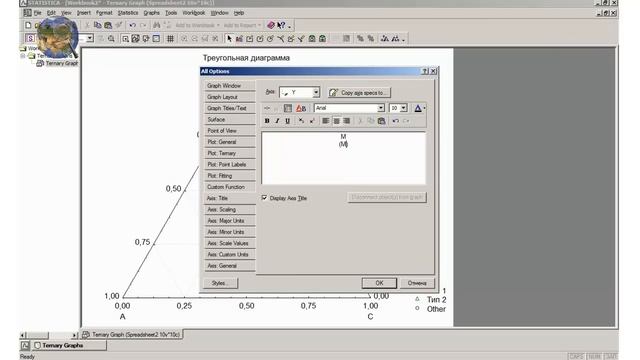Expand the font color dropdown arrow
Screen dimensions: 640x360
coord(424,108)
